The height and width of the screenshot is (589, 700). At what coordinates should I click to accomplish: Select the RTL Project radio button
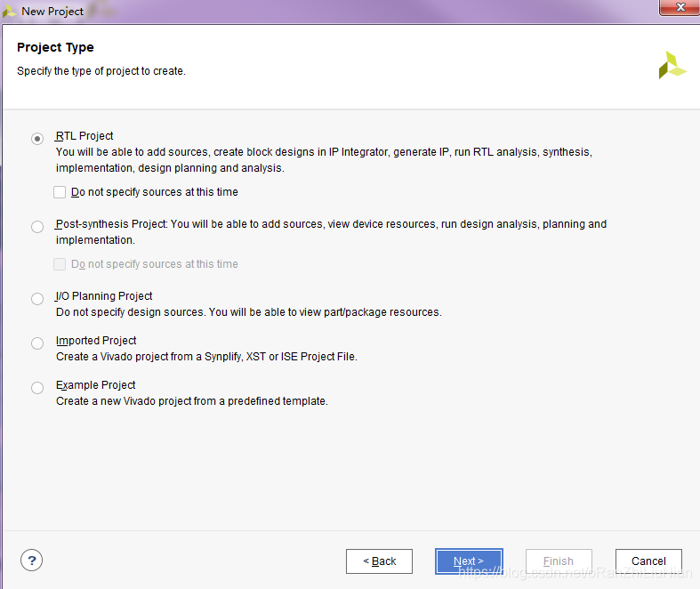(x=37, y=139)
